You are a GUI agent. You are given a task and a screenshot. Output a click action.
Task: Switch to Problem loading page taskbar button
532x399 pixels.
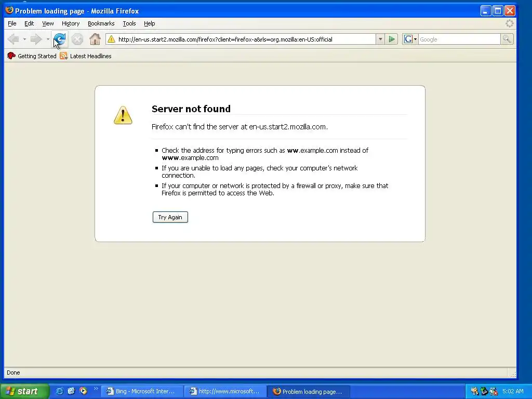[x=308, y=392]
